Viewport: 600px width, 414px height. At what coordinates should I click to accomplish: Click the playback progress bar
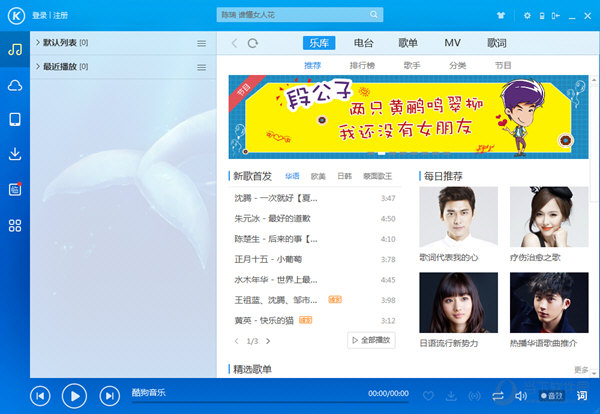pyautogui.click(x=270, y=402)
